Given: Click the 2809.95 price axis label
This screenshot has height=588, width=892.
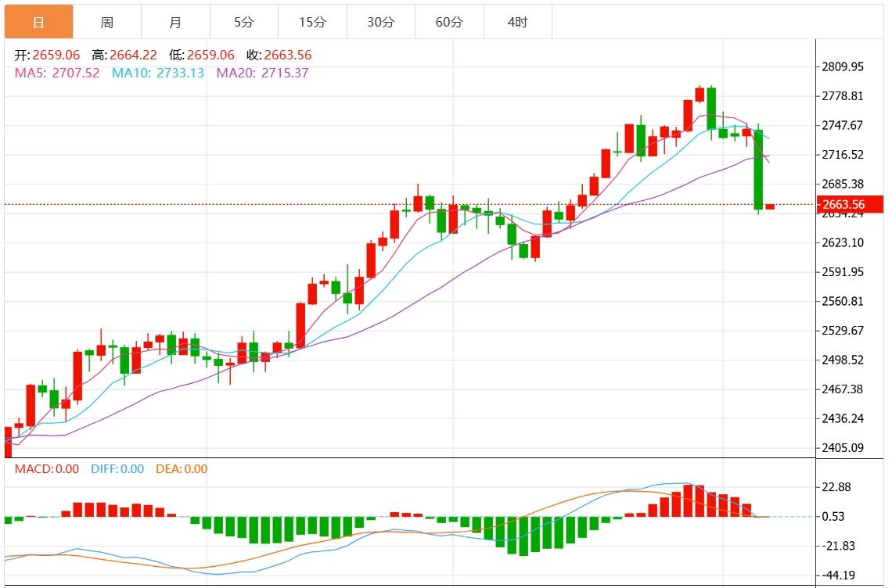Looking at the screenshot, I should pos(842,67).
